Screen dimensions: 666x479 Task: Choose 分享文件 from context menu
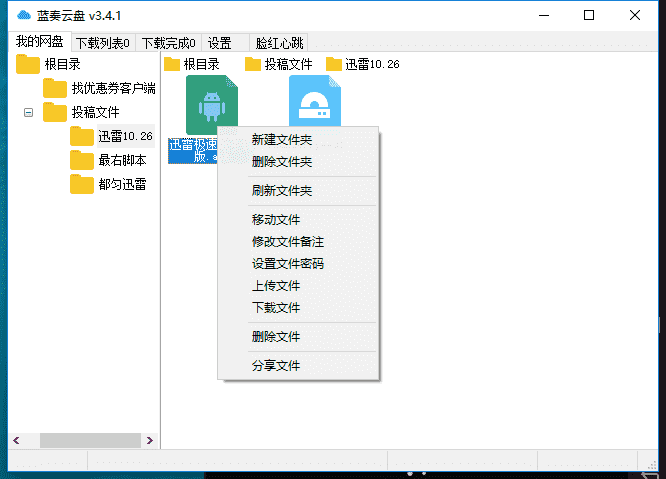coord(276,366)
